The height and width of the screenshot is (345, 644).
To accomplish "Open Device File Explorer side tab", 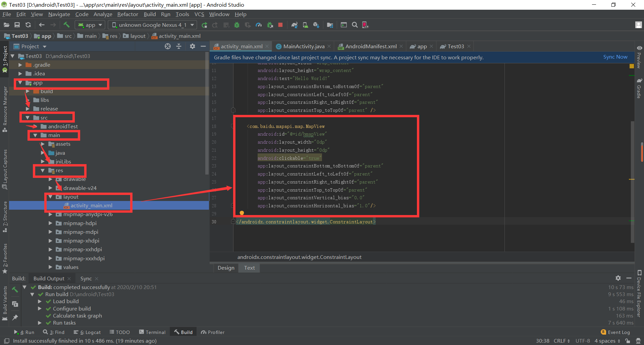I will [639, 293].
